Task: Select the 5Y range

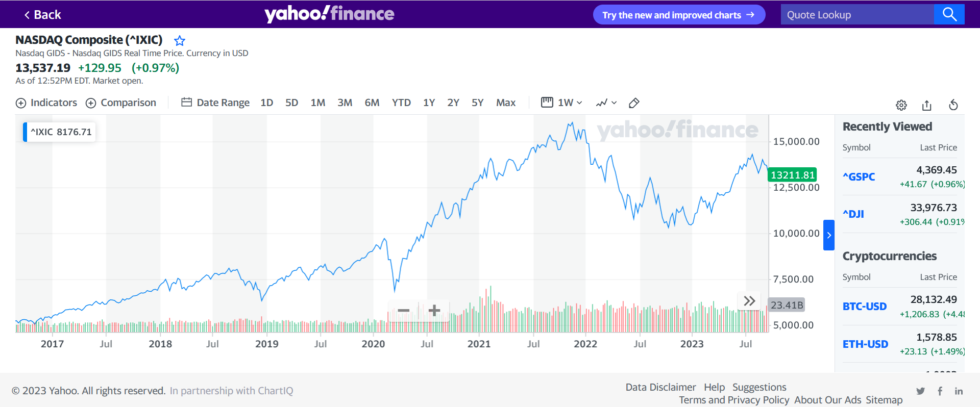Action: click(x=477, y=103)
